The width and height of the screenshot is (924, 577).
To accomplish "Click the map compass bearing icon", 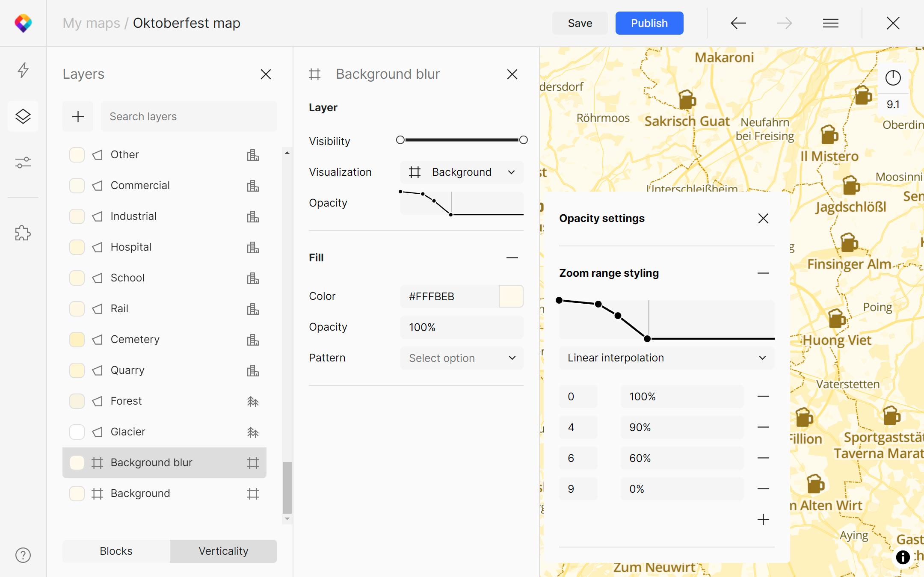I will pyautogui.click(x=893, y=78).
